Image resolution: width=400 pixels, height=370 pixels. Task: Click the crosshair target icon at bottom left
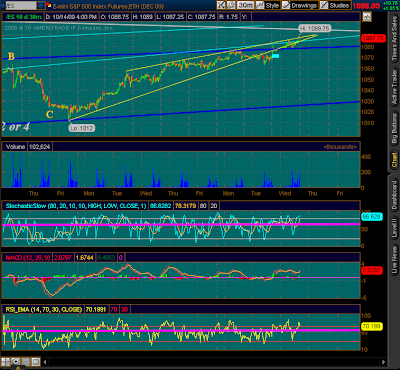[x=15, y=362]
